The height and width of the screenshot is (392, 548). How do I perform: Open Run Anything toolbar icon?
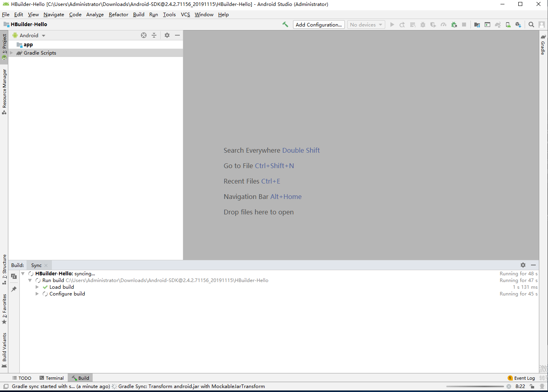click(487, 25)
